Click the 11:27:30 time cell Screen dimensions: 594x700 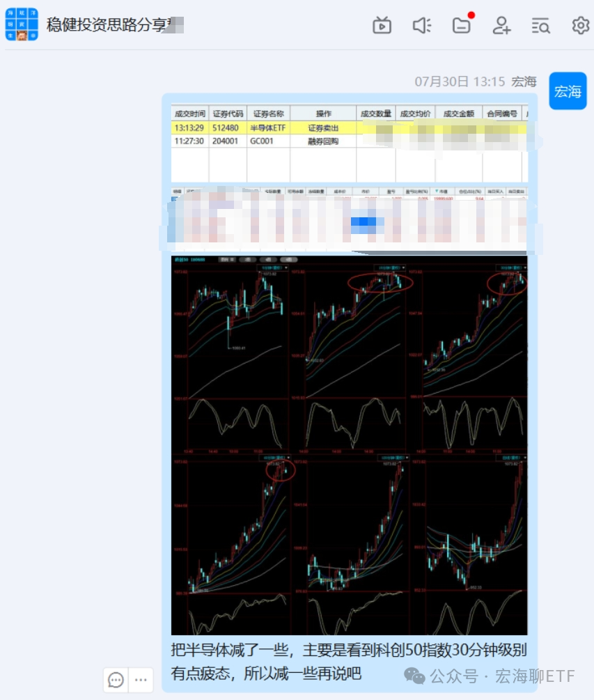[x=189, y=141]
